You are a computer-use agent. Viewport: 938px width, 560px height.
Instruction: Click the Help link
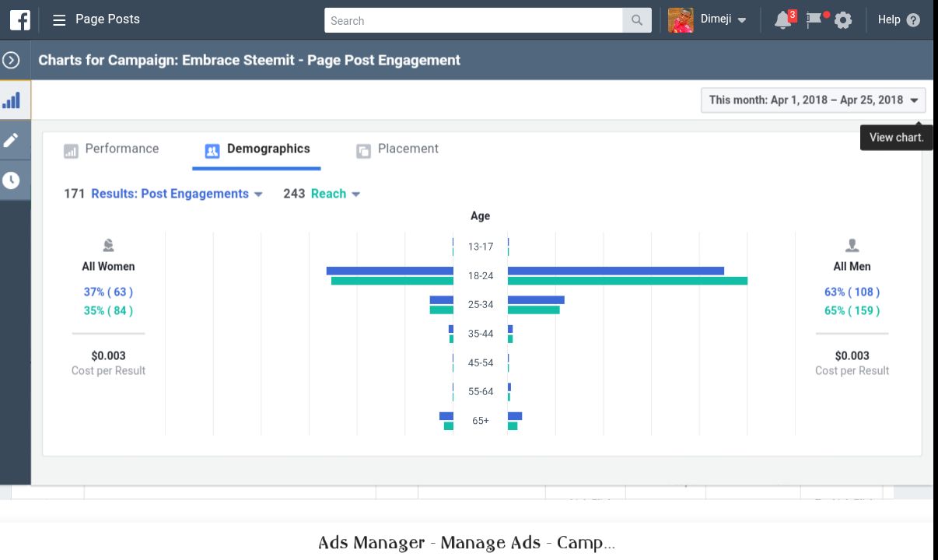point(889,20)
